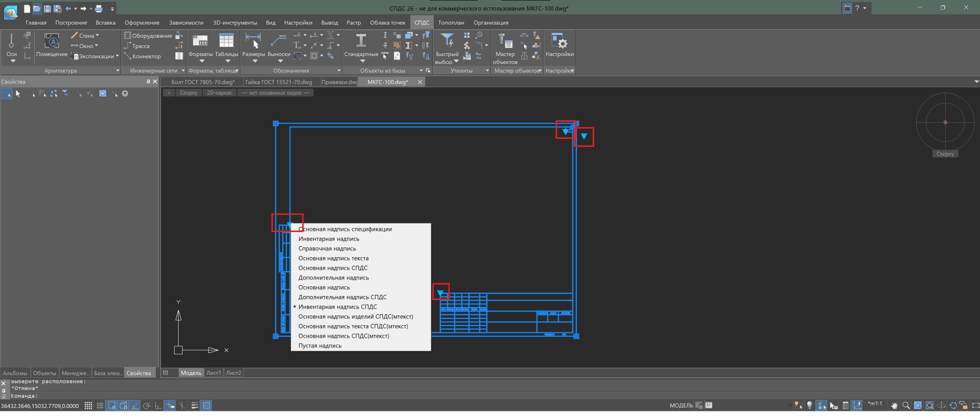This screenshot has width=980, height=420.
Task: Click the m1:1 scale indicator in status bar
Action: click(x=875, y=403)
